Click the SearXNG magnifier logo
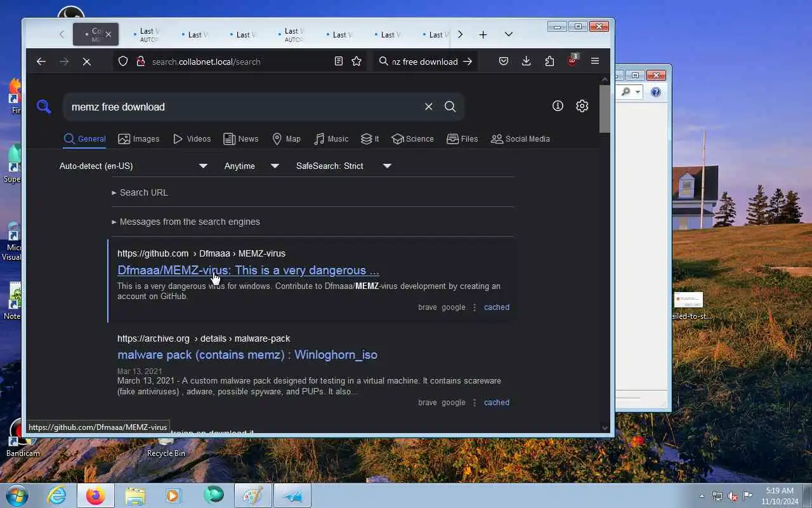 [x=44, y=107]
